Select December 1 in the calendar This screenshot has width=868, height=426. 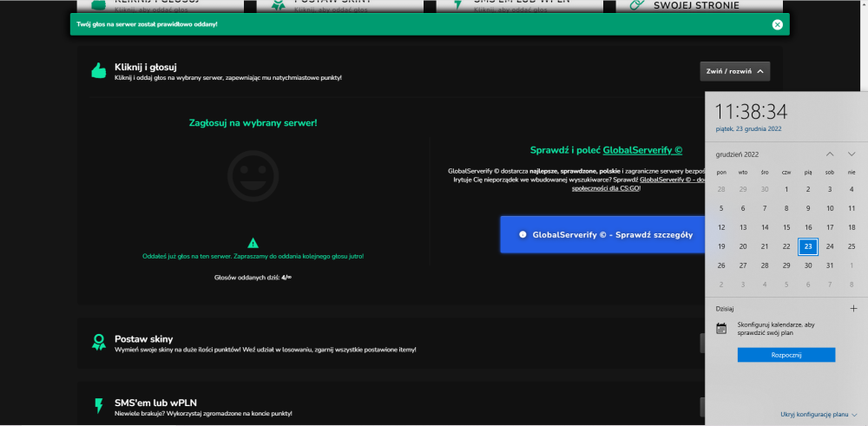click(786, 189)
